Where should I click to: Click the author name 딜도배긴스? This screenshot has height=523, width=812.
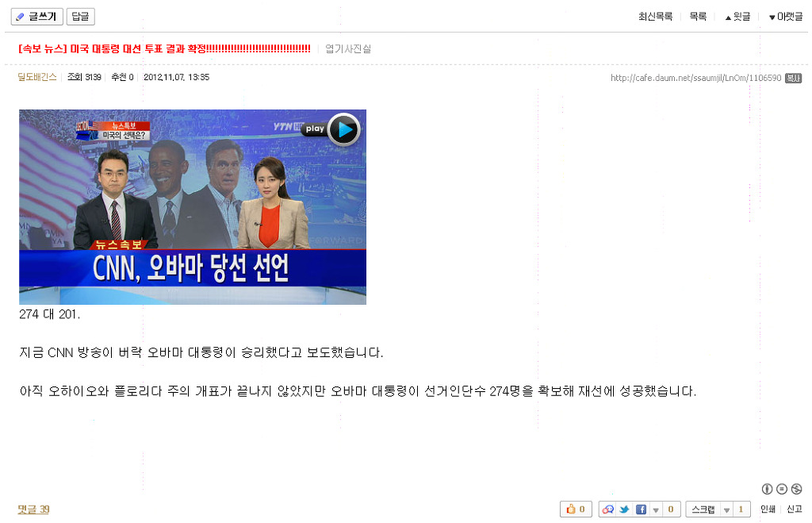(37, 77)
